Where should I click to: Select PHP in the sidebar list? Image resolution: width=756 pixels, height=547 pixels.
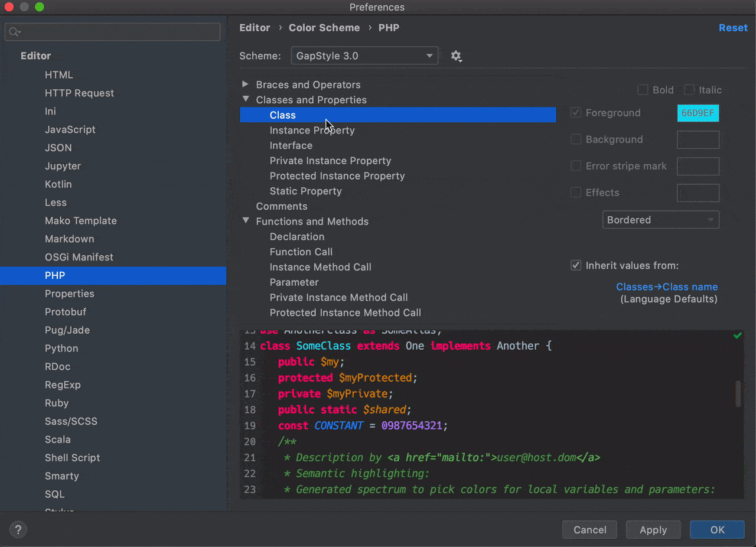(x=113, y=275)
